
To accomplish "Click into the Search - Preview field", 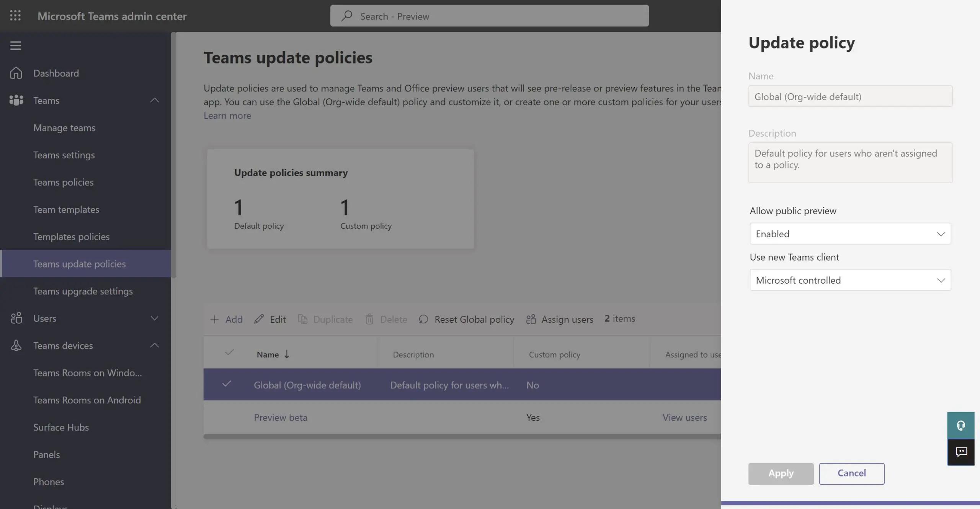I will coord(490,16).
